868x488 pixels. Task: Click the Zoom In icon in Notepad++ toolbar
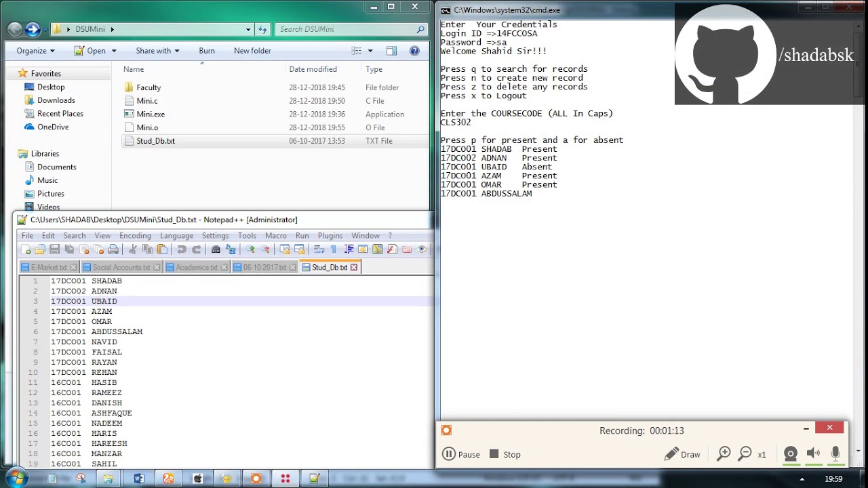250,249
